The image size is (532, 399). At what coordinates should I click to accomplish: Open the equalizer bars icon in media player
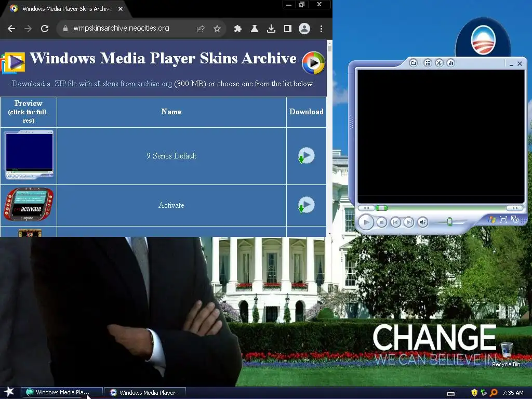pos(450,63)
